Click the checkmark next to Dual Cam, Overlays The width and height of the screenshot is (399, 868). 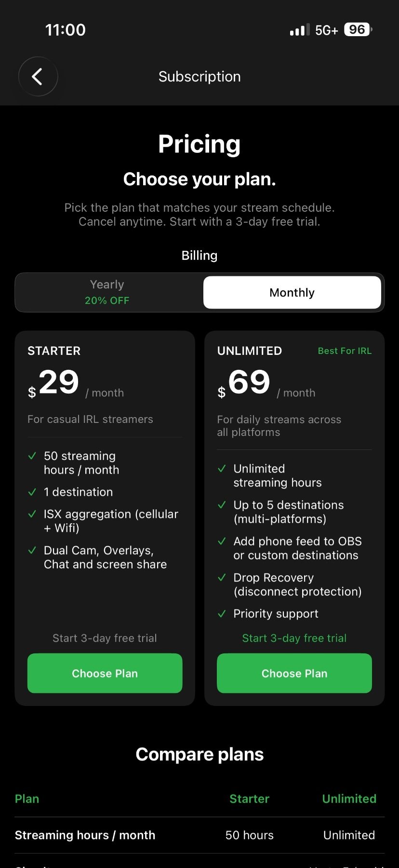(33, 550)
